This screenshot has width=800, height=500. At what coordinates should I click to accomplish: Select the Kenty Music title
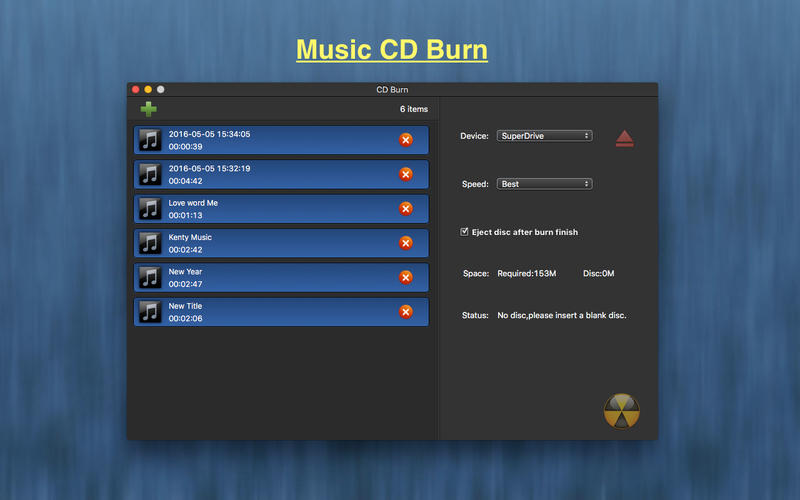click(190, 237)
